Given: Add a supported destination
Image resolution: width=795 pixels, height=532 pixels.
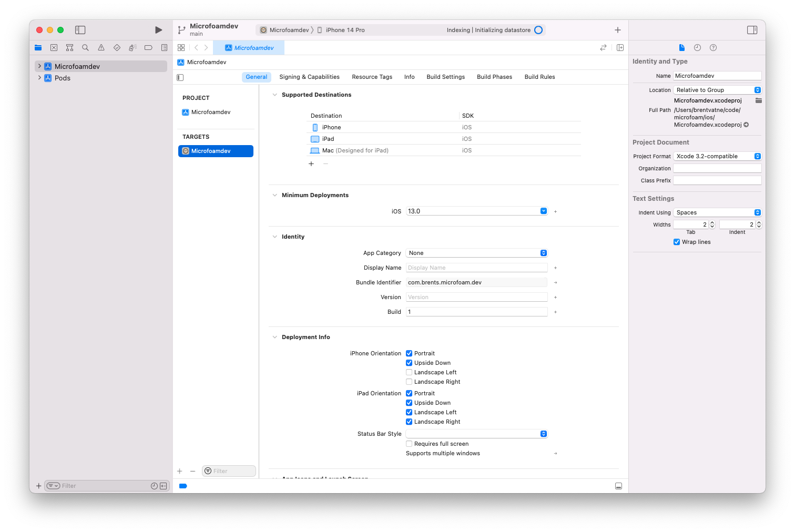Looking at the screenshot, I should [x=311, y=164].
